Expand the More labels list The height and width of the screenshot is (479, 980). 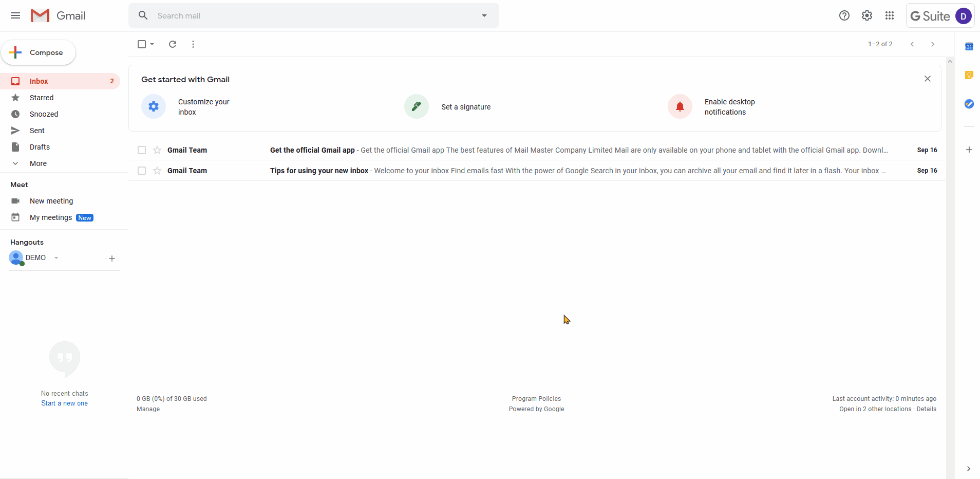38,163
